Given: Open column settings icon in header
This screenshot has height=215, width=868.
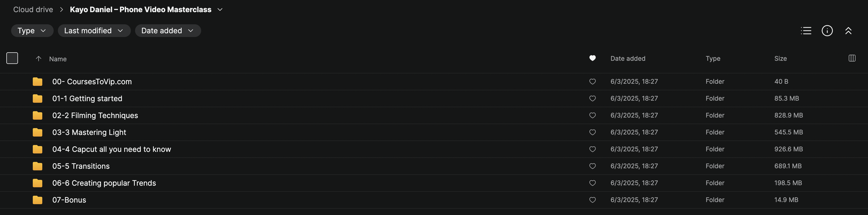Looking at the screenshot, I should point(852,58).
